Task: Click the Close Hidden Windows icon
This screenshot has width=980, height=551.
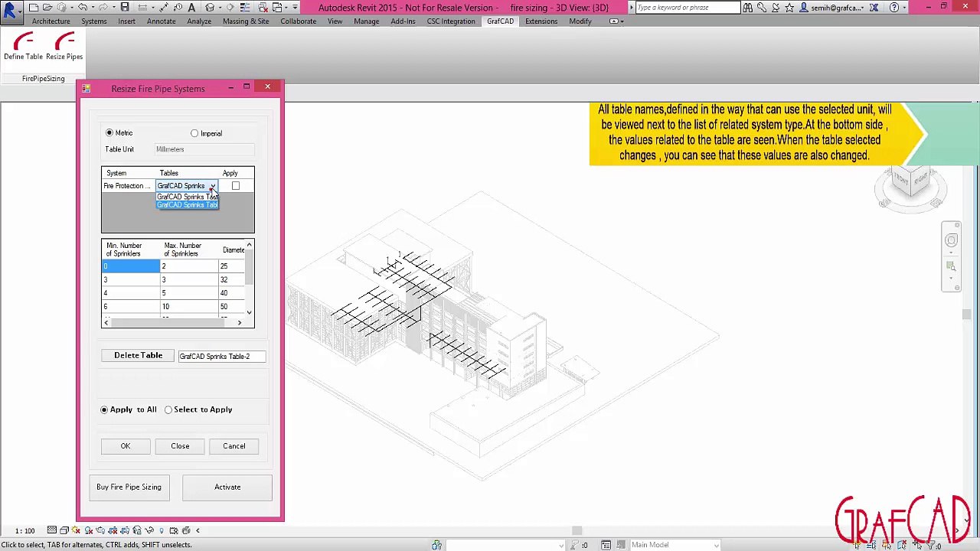Action: (263, 8)
